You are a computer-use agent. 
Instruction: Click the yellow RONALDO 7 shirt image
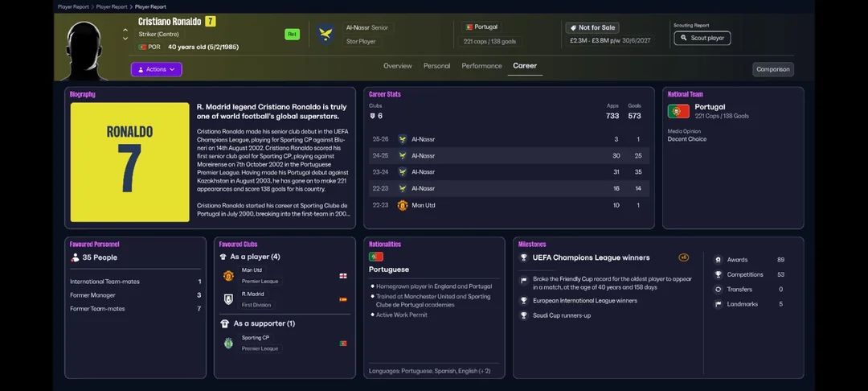coord(129,163)
